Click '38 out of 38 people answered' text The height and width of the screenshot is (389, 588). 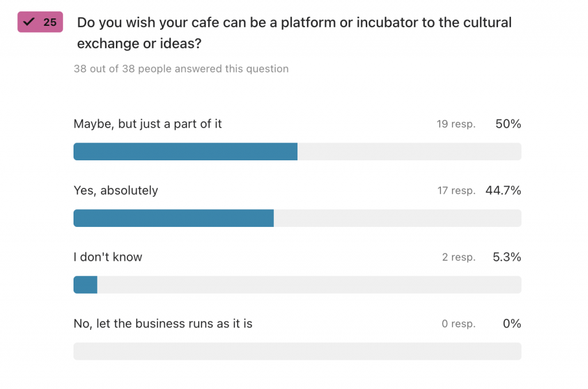click(181, 68)
